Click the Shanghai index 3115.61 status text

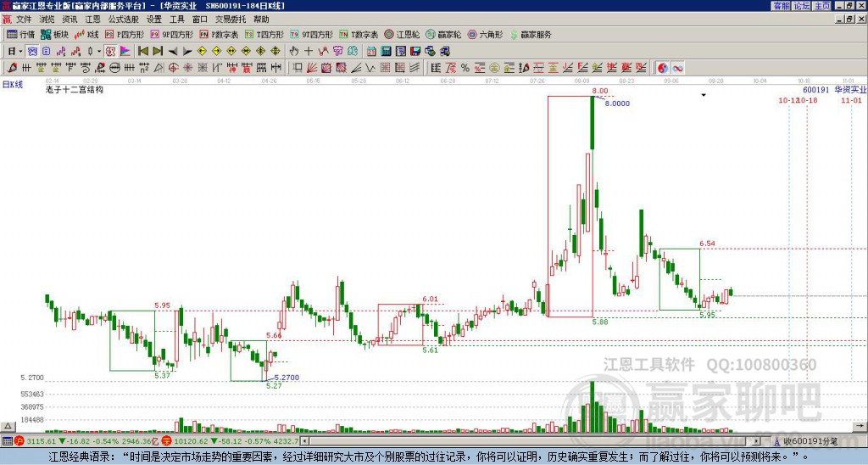click(42, 441)
